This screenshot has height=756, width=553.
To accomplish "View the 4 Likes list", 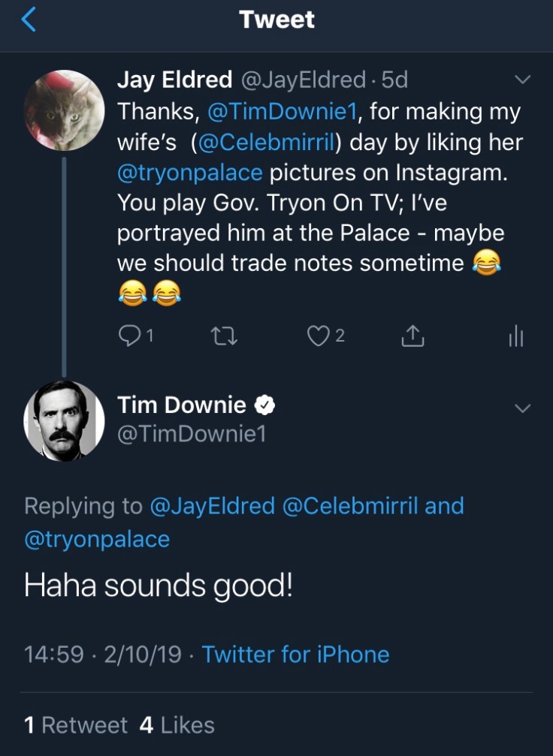I will click(177, 724).
